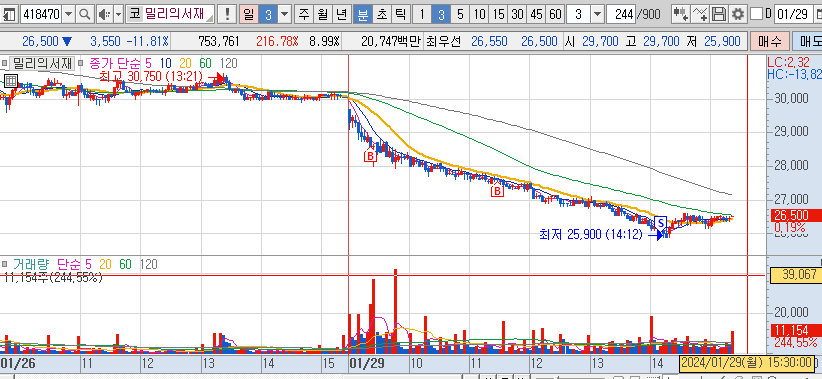The image size is (822, 379).
Task: Select the 분 (minute) period toggle
Action: click(362, 14)
